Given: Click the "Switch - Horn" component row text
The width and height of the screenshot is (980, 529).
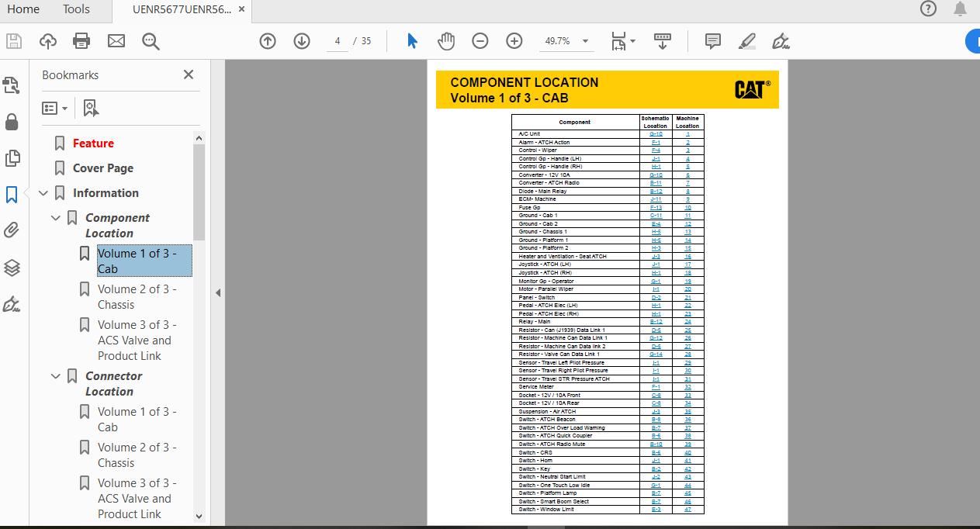Looking at the screenshot, I should (x=535, y=461).
